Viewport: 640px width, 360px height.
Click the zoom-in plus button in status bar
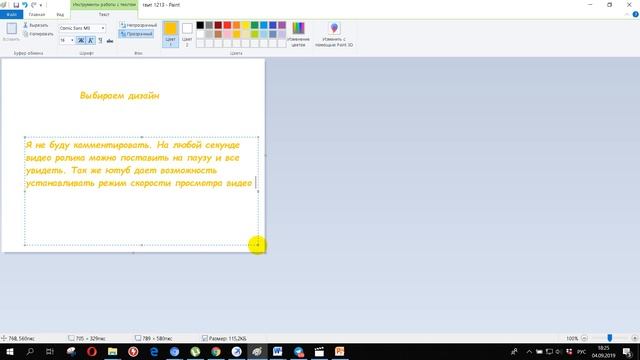(x=635, y=338)
